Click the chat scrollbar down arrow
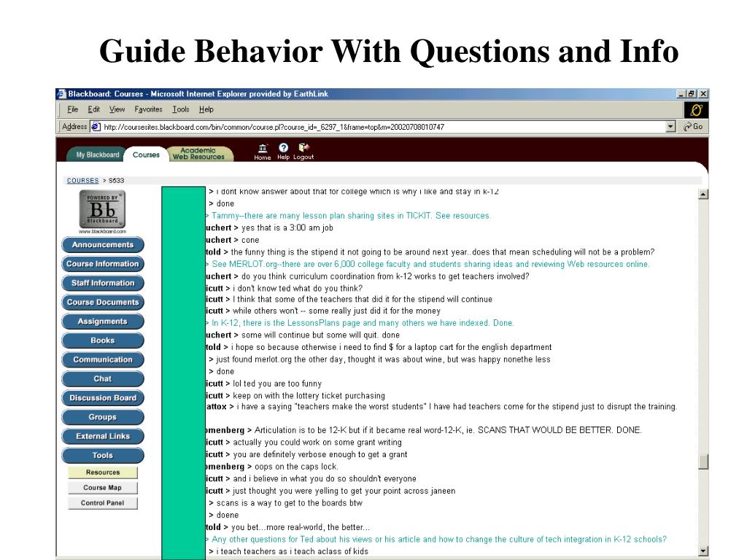Viewport: 747px width, 560px height. (x=703, y=551)
